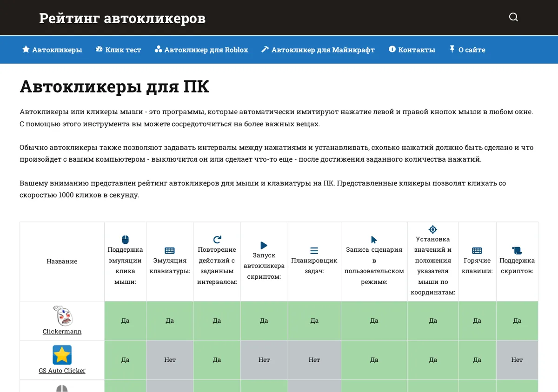This screenshot has height=392, width=558.
Task: Open Автокликер для Майнкрафт menu item
Action: click(x=318, y=50)
